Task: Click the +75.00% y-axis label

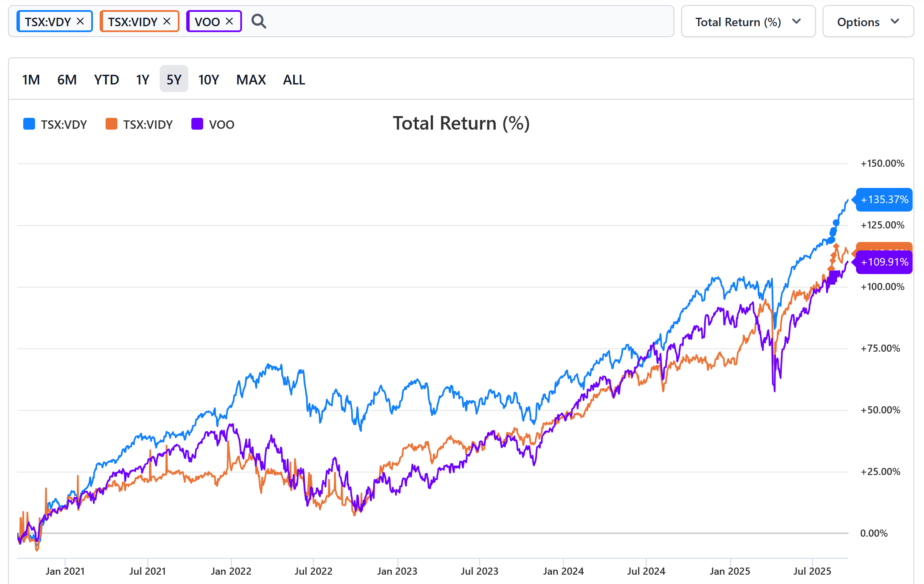Action: (x=880, y=348)
